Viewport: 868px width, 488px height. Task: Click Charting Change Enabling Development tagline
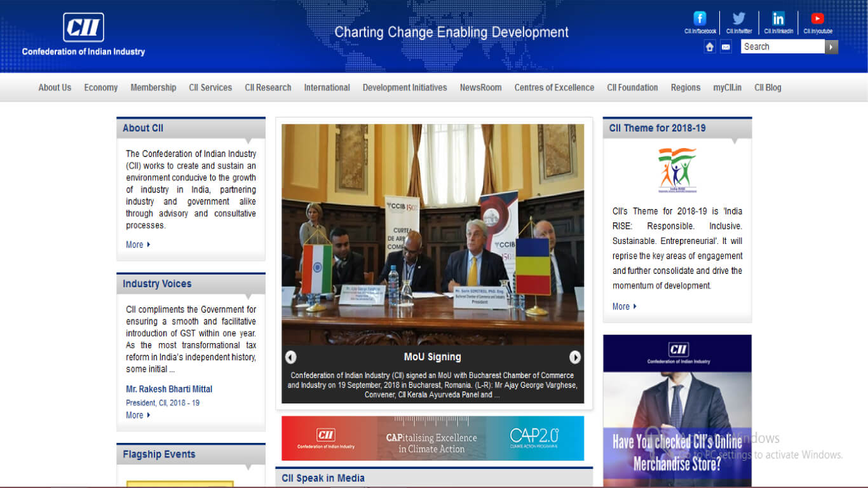pyautogui.click(x=452, y=32)
